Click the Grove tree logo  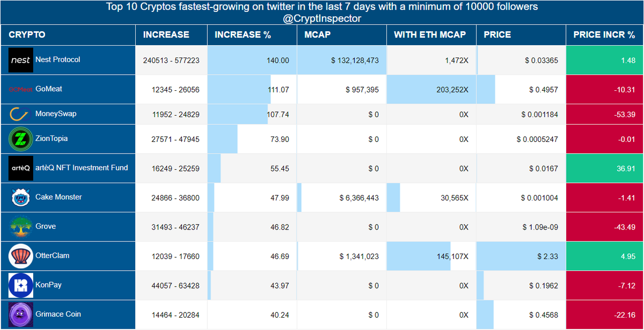tap(20, 227)
